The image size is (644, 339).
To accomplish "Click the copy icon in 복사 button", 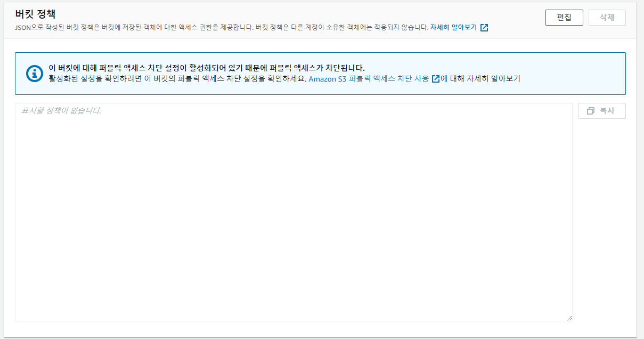I will 591,111.
